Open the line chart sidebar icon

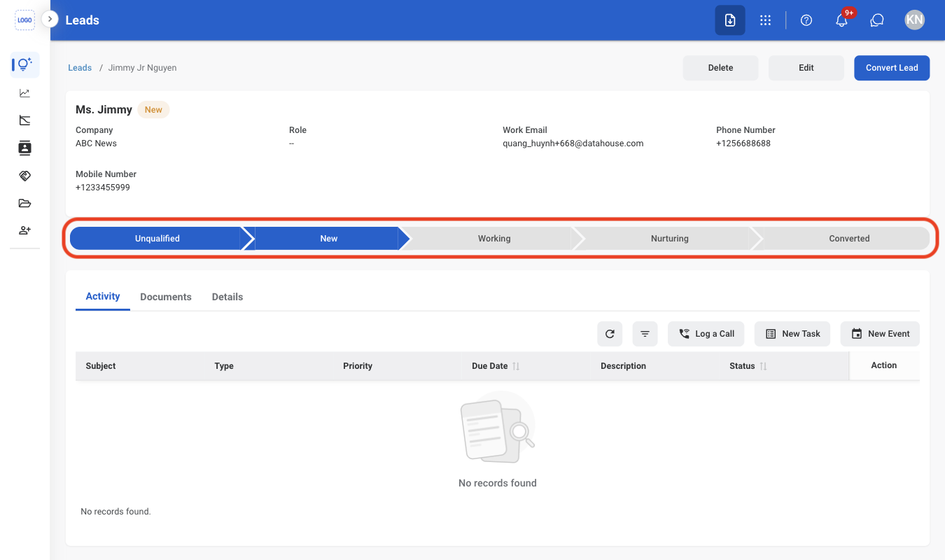point(25,93)
